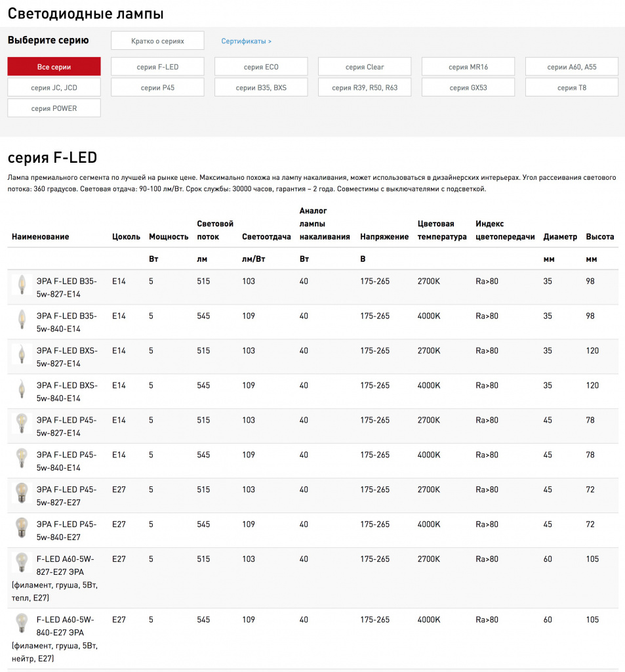This screenshot has height=672, width=625.
Task: Click product name ЭРА F-LED P45-5w-827-E27
Action: (x=67, y=496)
